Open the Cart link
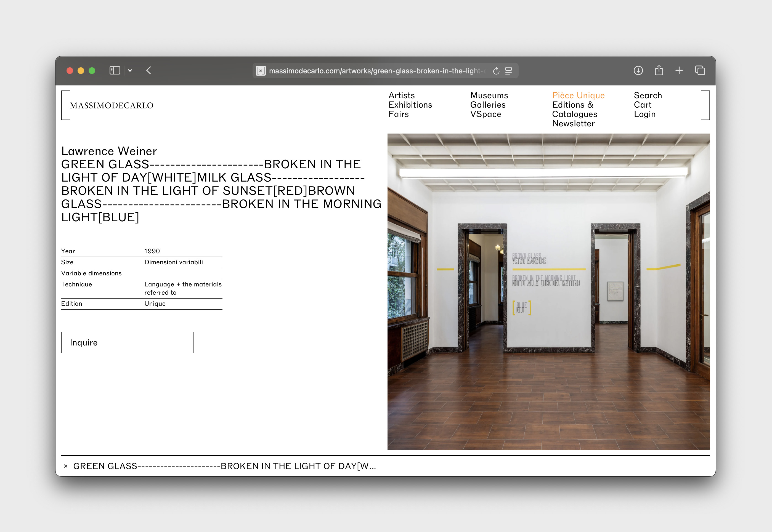Image resolution: width=772 pixels, height=532 pixels. pyautogui.click(x=642, y=105)
